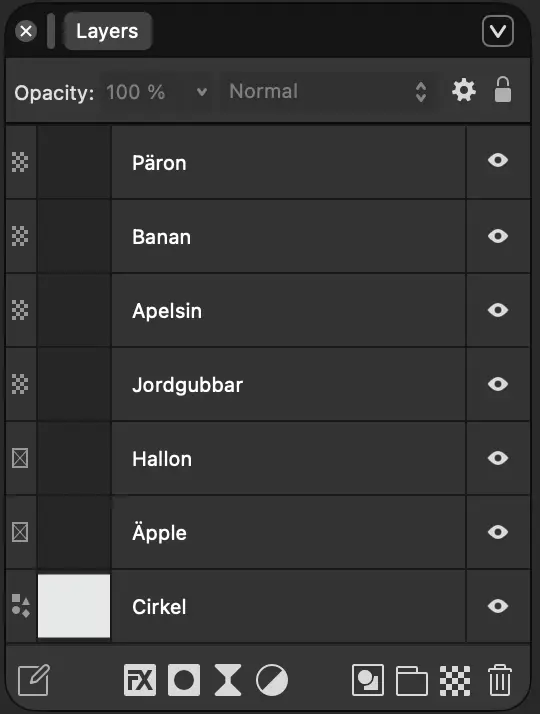Open the Opacity percentage dropdown arrow
This screenshot has width=540, height=714.
202,92
